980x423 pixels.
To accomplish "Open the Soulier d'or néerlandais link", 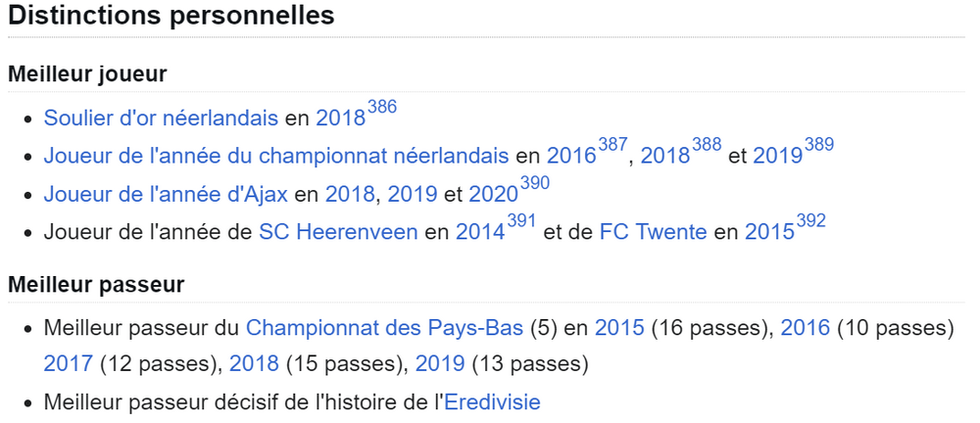I will click(x=161, y=117).
